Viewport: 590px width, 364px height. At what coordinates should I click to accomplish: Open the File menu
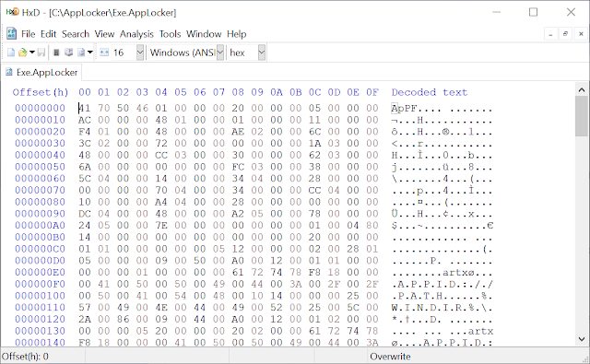pyautogui.click(x=29, y=34)
